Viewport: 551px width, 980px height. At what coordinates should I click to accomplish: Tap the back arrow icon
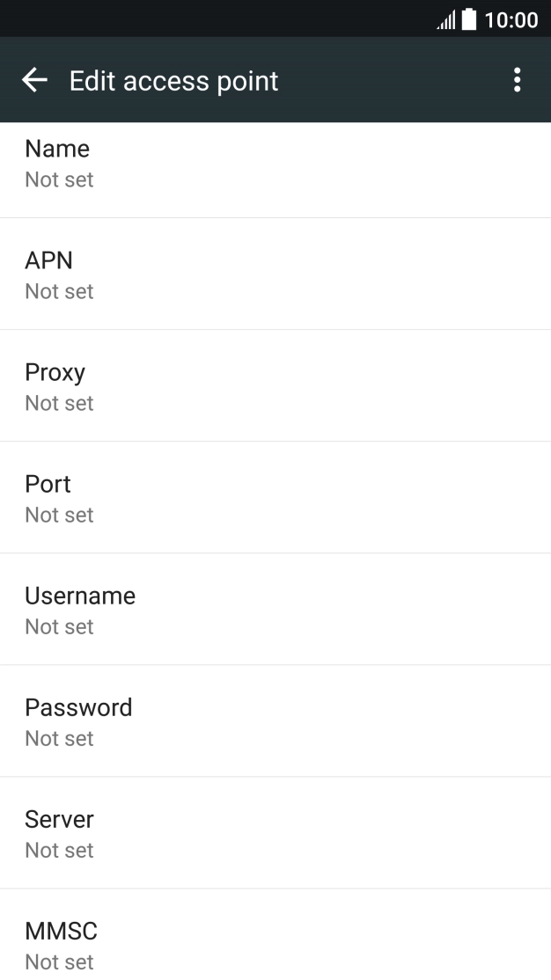[x=34, y=81]
